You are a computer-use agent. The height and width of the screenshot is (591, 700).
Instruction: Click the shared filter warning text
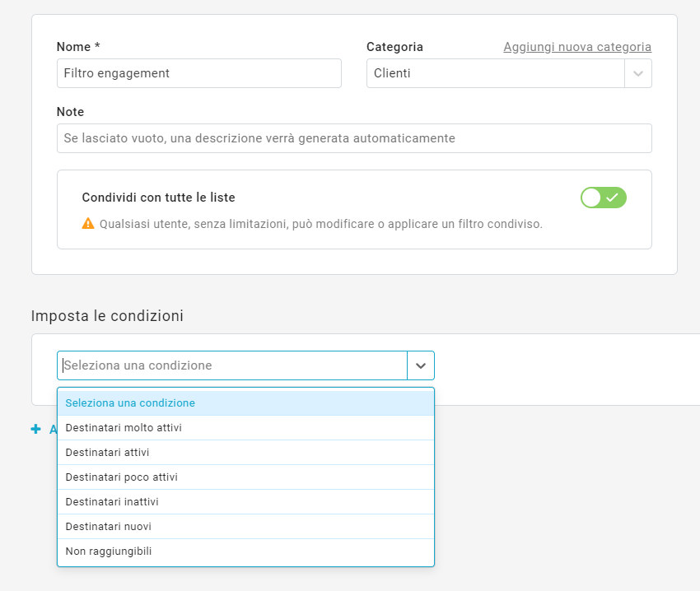(x=321, y=224)
